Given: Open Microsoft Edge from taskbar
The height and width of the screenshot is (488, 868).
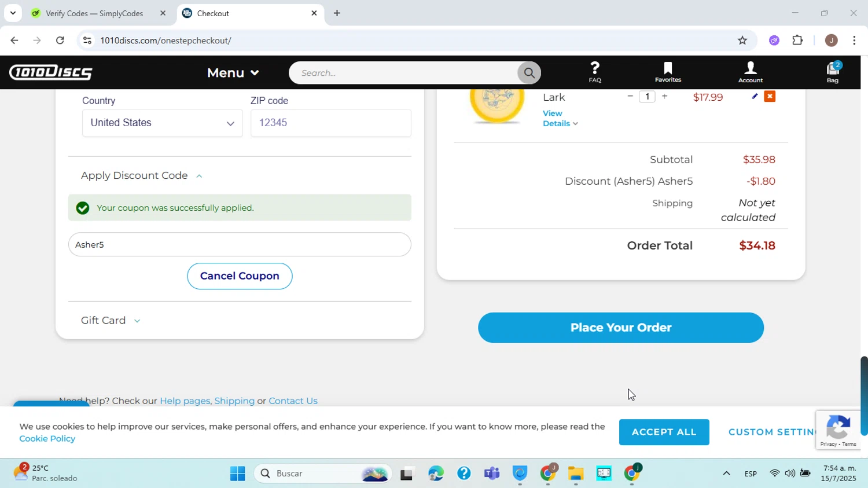Looking at the screenshot, I should pos(436,474).
